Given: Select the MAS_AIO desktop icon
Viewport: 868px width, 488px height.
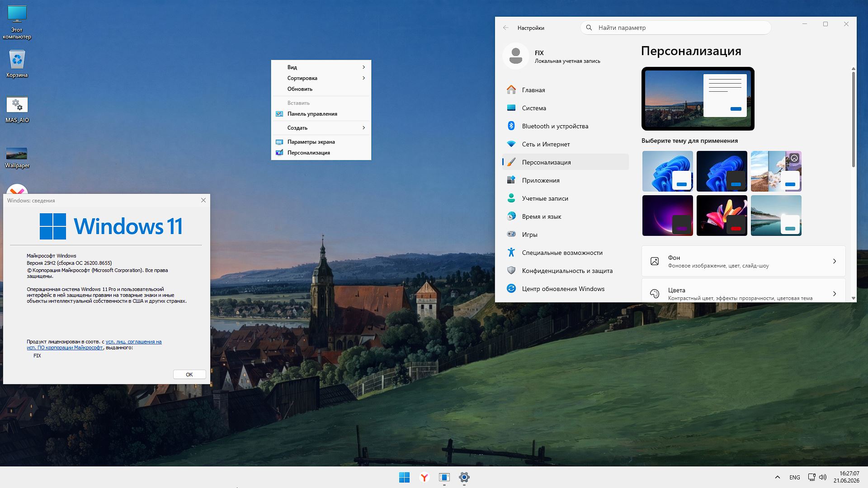Looking at the screenshot, I should 17,109.
